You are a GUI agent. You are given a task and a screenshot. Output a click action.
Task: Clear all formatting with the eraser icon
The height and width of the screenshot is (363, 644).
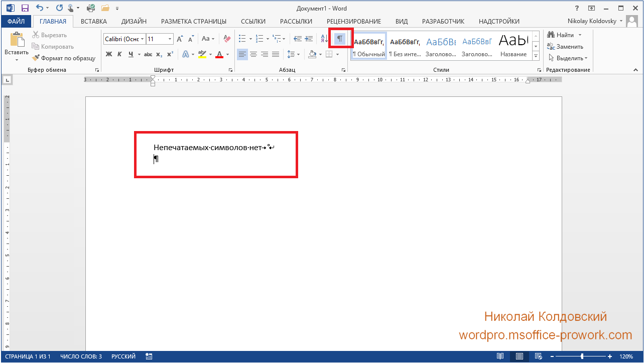pyautogui.click(x=227, y=39)
